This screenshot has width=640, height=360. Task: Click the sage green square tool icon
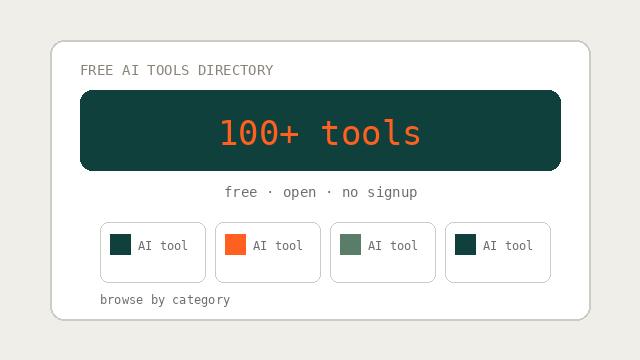coord(350,244)
